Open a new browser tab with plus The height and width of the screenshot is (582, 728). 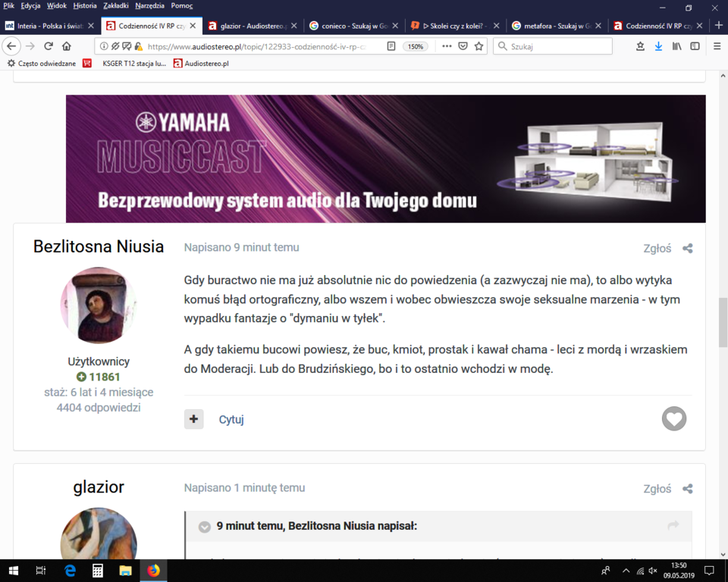(719, 26)
